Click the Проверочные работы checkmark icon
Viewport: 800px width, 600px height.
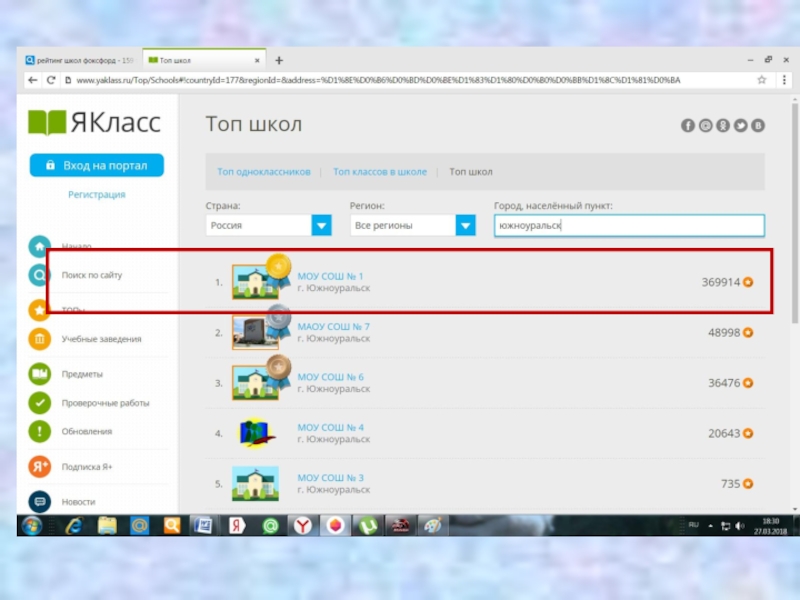click(x=40, y=403)
